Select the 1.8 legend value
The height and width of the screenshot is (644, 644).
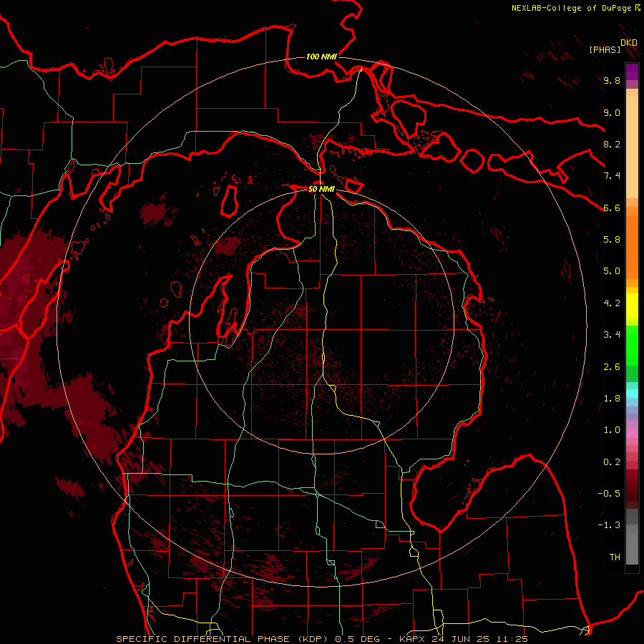[612, 399]
